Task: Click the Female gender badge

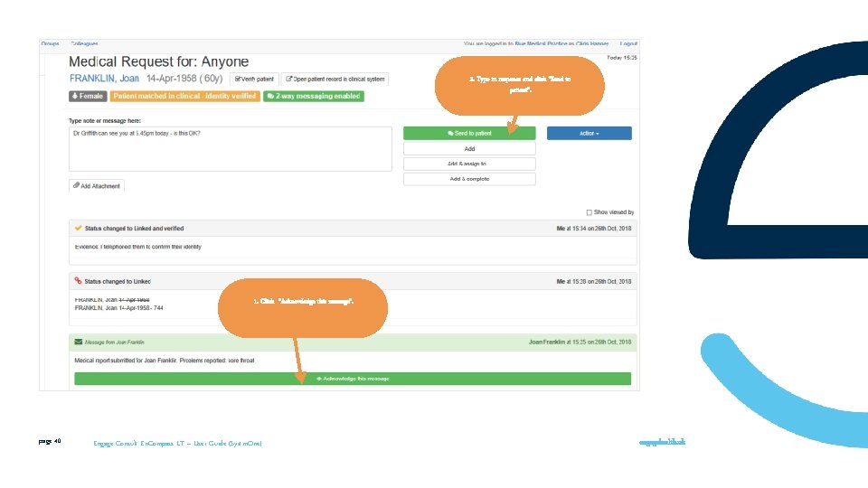Action: click(88, 97)
